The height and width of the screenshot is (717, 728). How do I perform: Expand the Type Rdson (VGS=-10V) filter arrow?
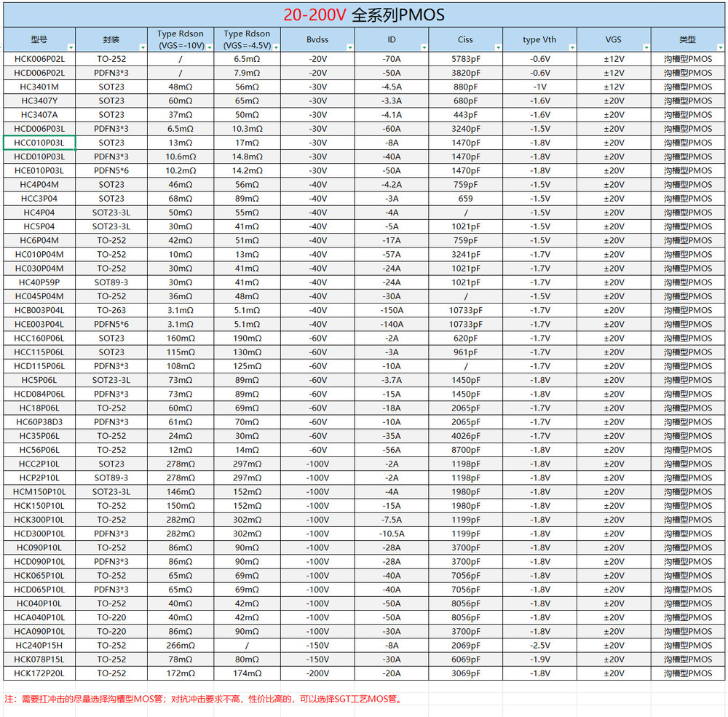tap(210, 47)
